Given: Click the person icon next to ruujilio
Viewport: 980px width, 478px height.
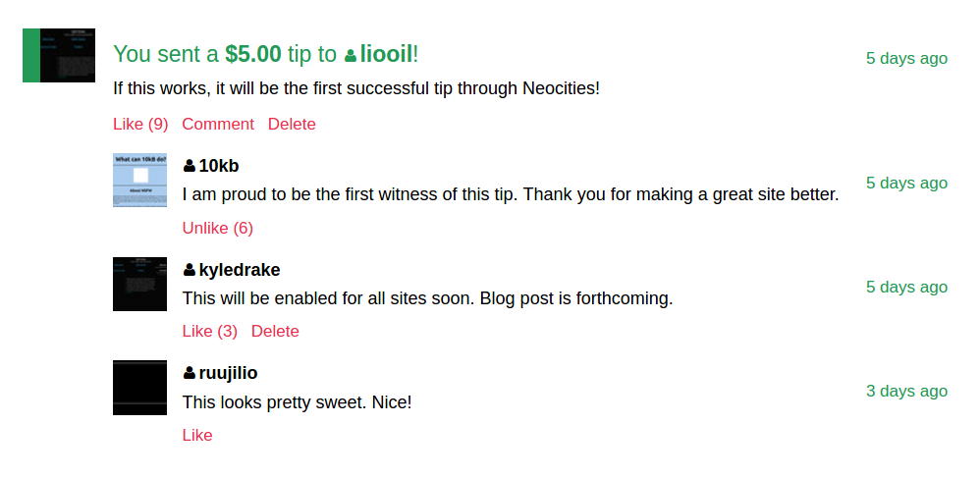Looking at the screenshot, I should click(x=190, y=373).
